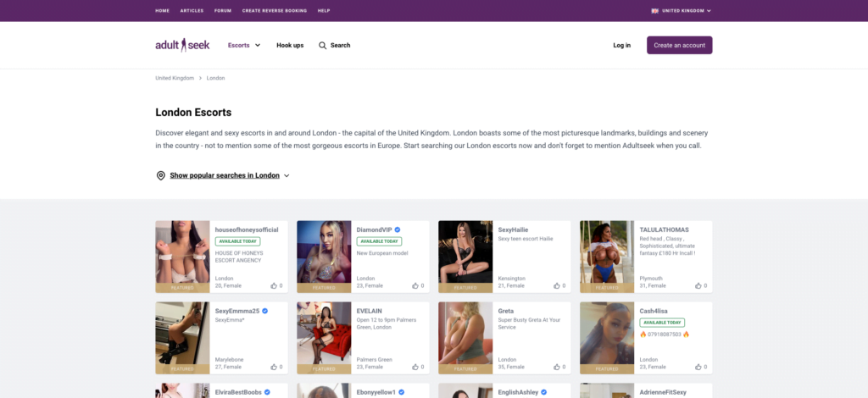
Task: Click the chevron after popular searches link
Action: click(x=287, y=176)
